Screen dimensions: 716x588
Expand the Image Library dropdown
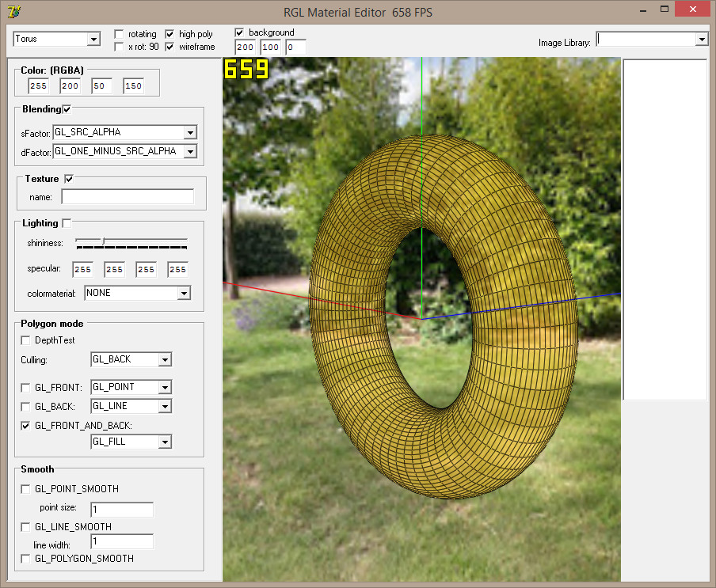pos(701,39)
